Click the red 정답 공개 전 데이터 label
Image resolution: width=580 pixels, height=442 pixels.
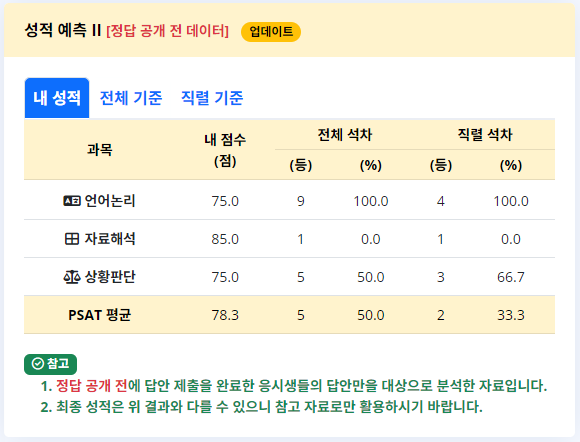tap(168, 31)
